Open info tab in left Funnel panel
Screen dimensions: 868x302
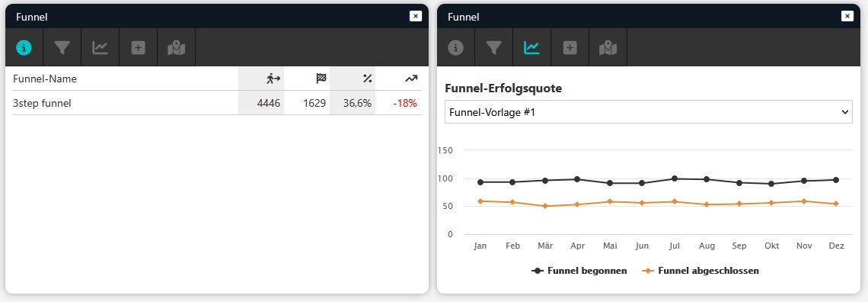(24, 47)
